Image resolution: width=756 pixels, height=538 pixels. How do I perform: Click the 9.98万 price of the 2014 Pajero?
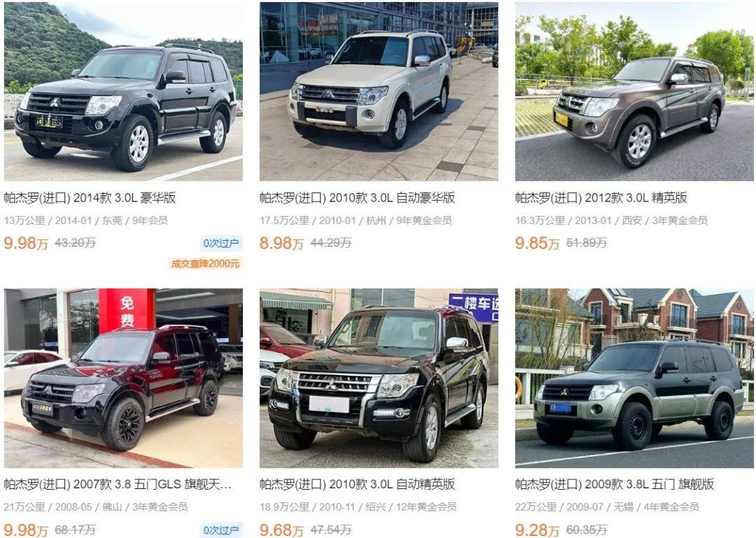point(26,243)
